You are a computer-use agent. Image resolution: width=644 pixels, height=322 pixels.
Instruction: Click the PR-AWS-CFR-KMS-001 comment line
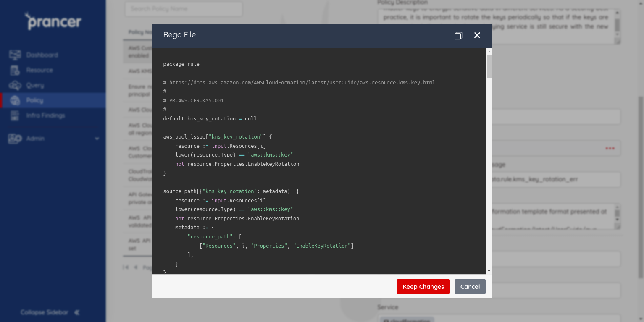tap(193, 101)
